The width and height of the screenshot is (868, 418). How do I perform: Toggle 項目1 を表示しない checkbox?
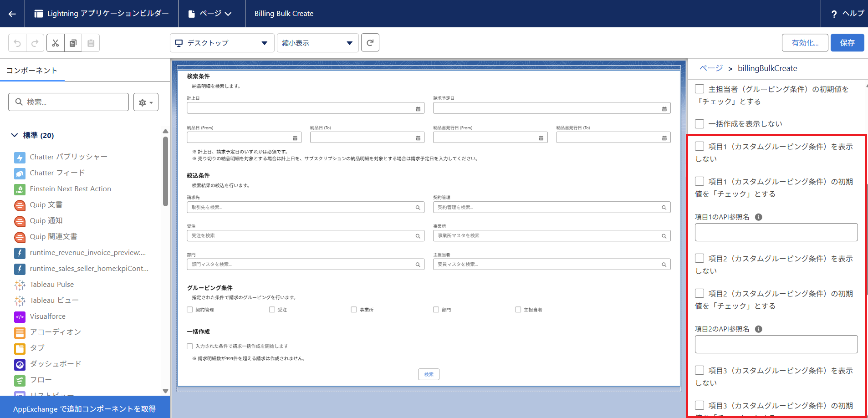click(700, 146)
